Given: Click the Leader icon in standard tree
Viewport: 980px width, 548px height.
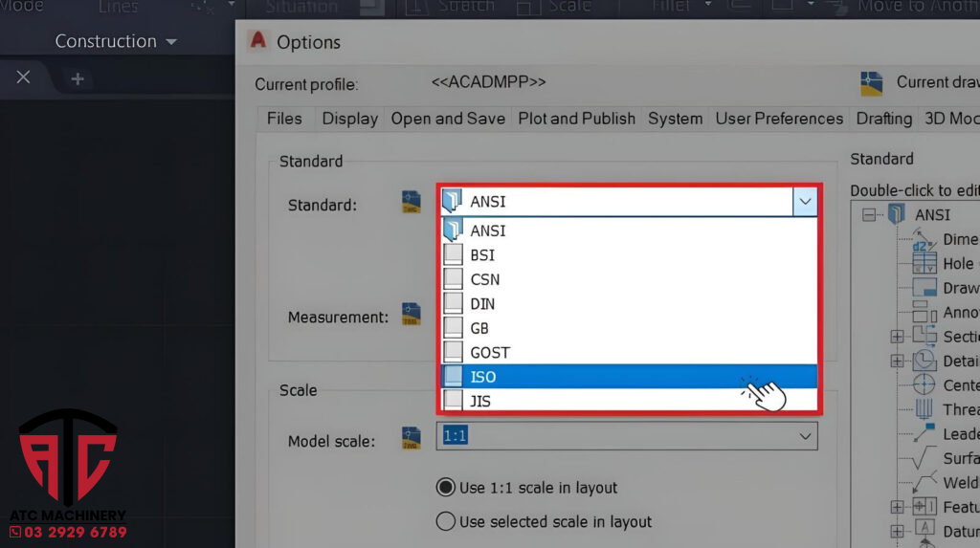Looking at the screenshot, I should click(x=924, y=433).
